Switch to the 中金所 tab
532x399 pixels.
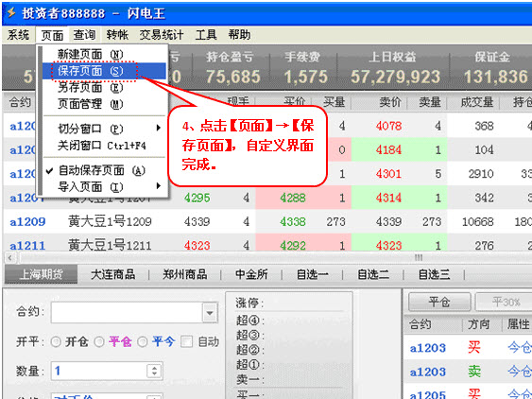pos(251,274)
